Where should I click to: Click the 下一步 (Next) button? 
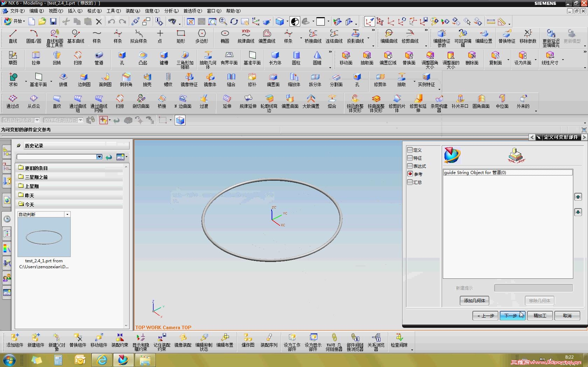coord(512,316)
